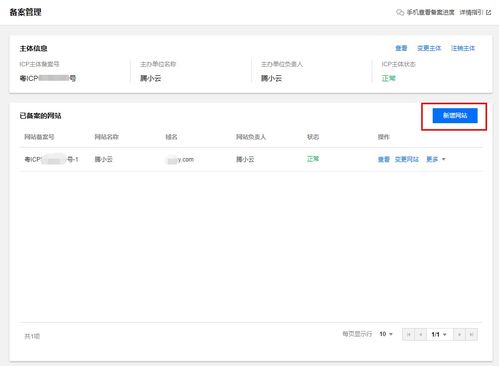Go to first page with pagination icon
The height and width of the screenshot is (366, 499).
[x=408, y=334]
